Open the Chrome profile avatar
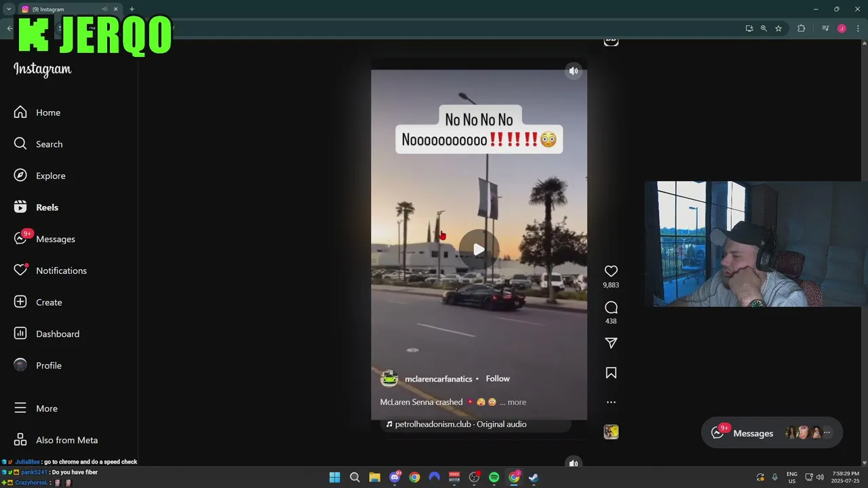Viewport: 868px width, 488px height. (x=842, y=28)
